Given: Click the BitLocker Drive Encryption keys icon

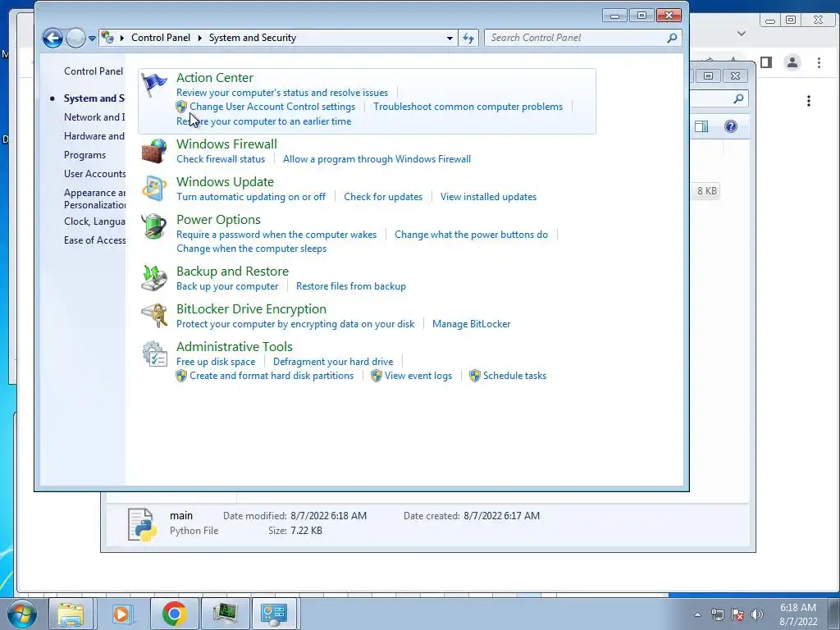Looking at the screenshot, I should [x=154, y=316].
